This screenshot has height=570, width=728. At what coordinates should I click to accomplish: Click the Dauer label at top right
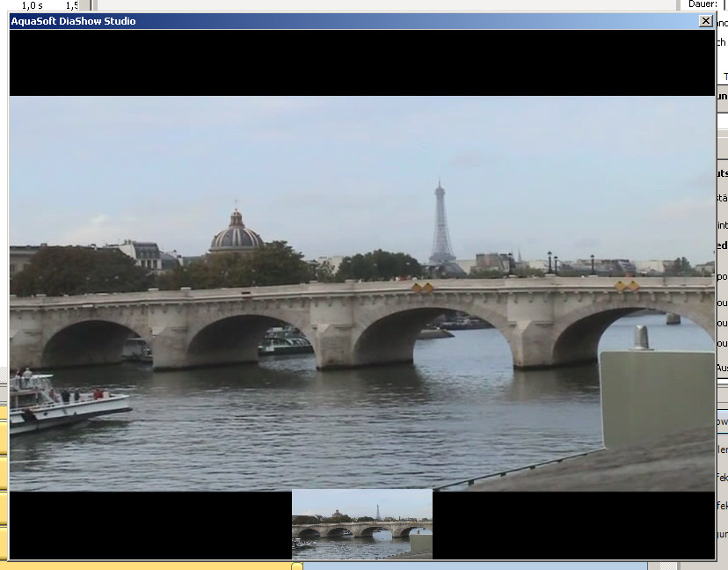point(703,4)
